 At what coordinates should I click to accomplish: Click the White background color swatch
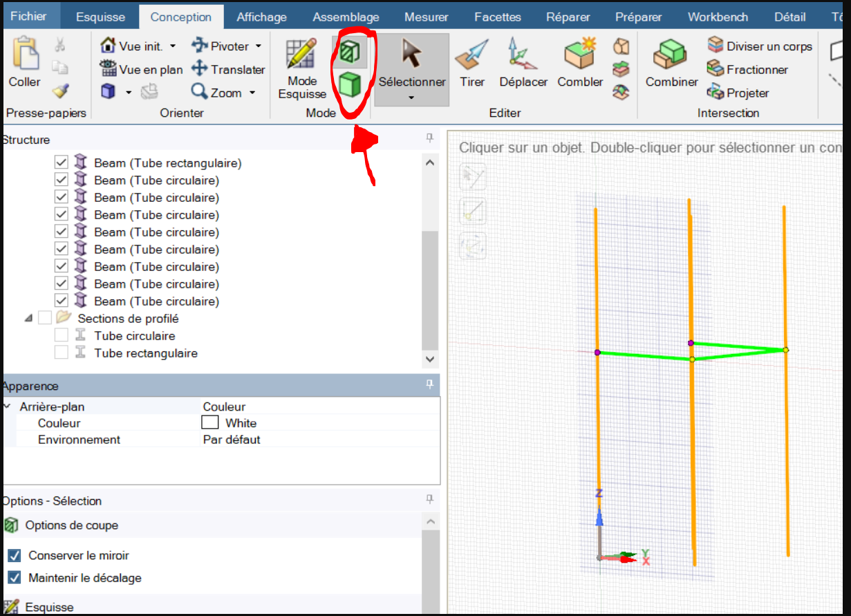210,422
